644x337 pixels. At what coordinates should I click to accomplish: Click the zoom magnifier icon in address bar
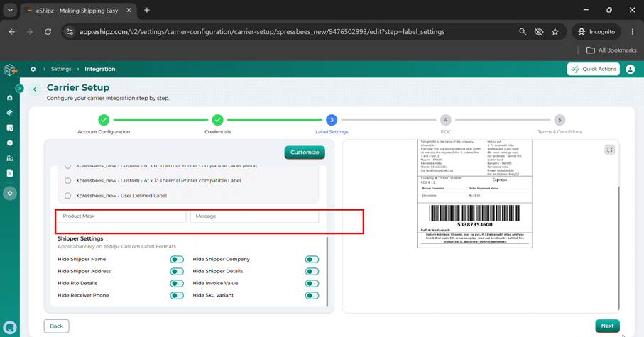[523, 32]
